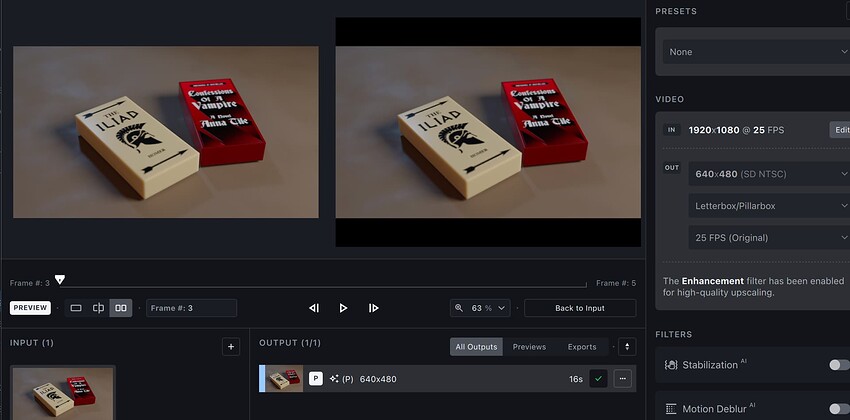The height and width of the screenshot is (420, 850).
Task: Click the green checkmark on output row
Action: click(598, 379)
